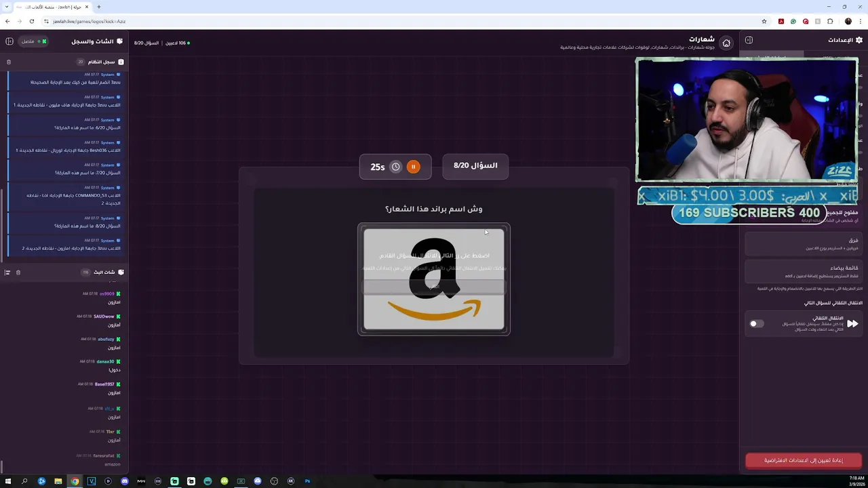Click the الإعدادات gear icon
868x488 pixels.
coord(859,40)
